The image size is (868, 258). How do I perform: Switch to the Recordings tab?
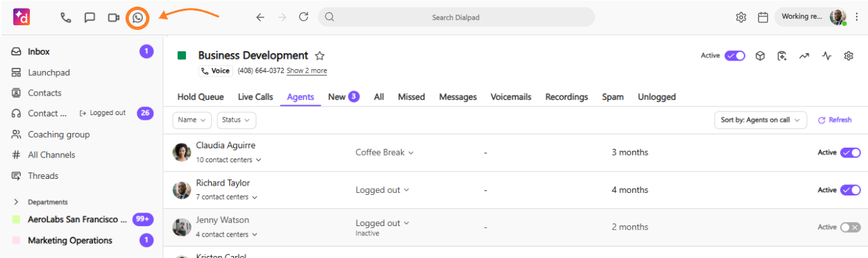566,97
